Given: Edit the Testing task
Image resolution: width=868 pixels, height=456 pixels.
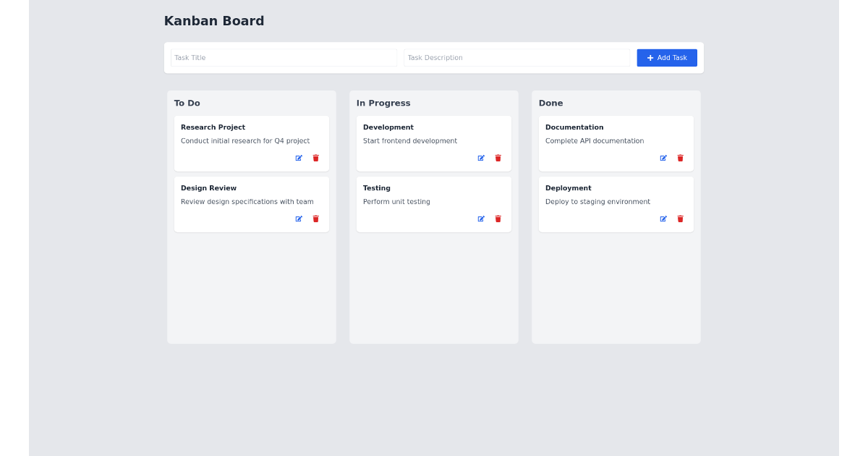Looking at the screenshot, I should [x=480, y=219].
